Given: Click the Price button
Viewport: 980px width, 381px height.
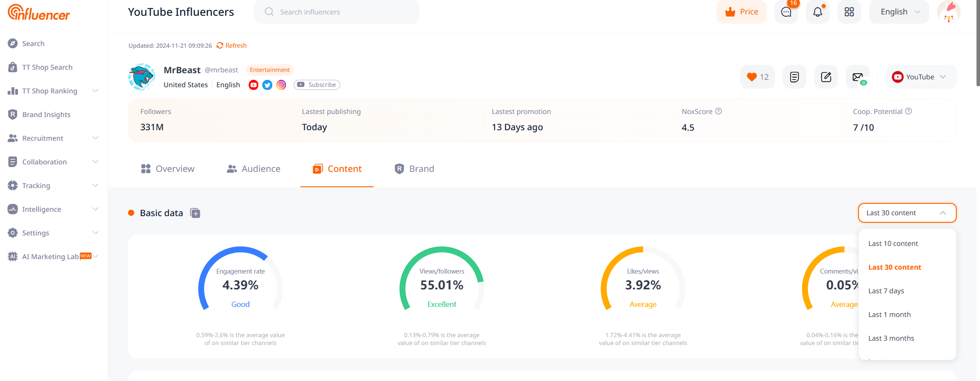Looking at the screenshot, I should (x=741, y=12).
